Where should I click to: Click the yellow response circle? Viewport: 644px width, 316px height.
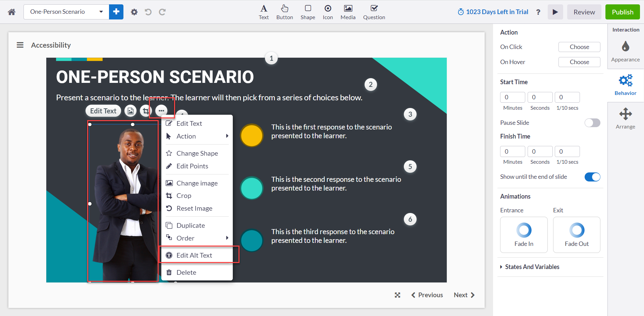(252, 136)
